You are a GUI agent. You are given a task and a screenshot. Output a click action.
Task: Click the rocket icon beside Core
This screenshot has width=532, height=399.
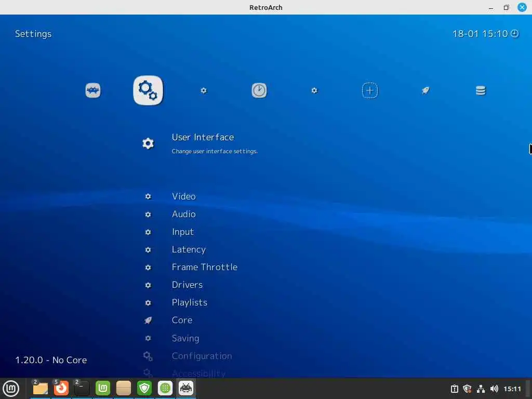[148, 320]
